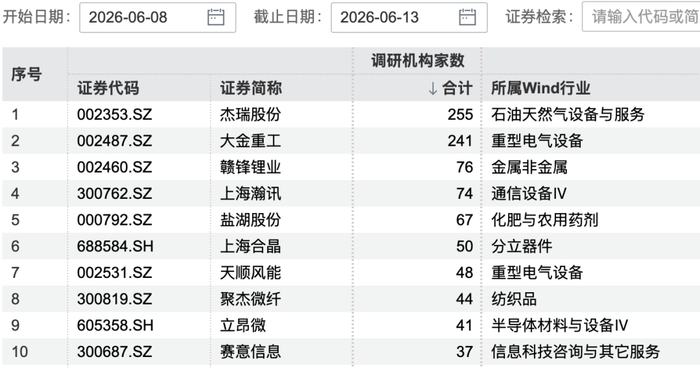Viewport: 700px width, 368px height.
Task: Open the 杰瑞股份 stock name
Action: pyautogui.click(x=250, y=114)
